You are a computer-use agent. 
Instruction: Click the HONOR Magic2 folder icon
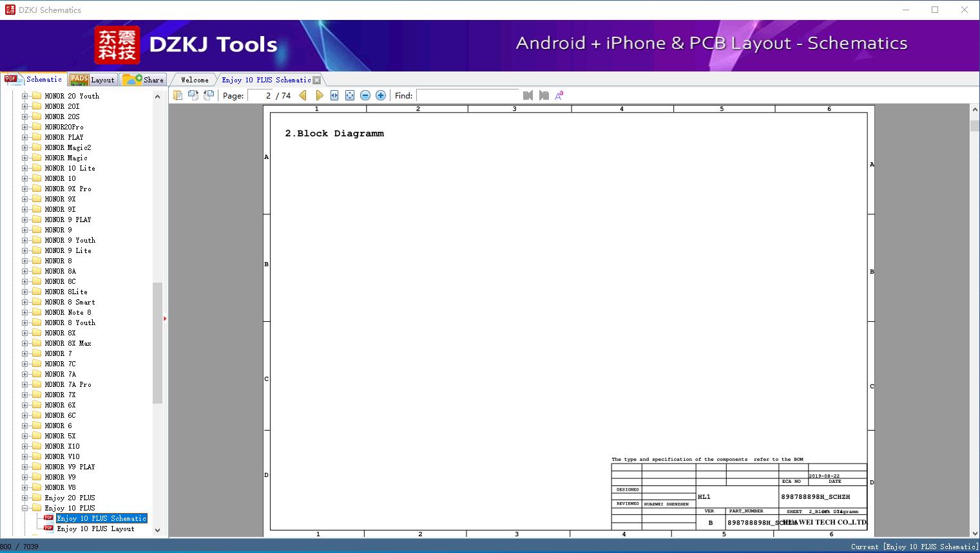(37, 147)
